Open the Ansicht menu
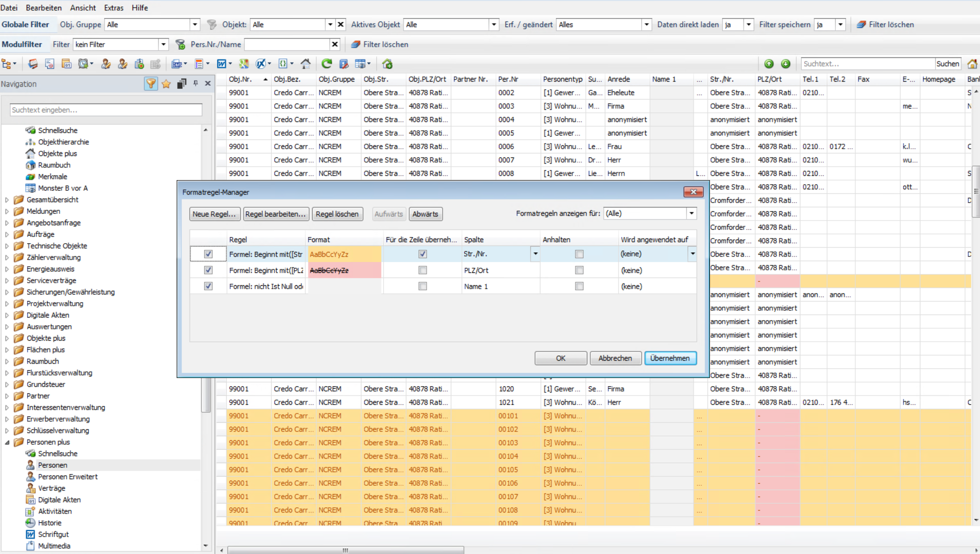 point(83,8)
